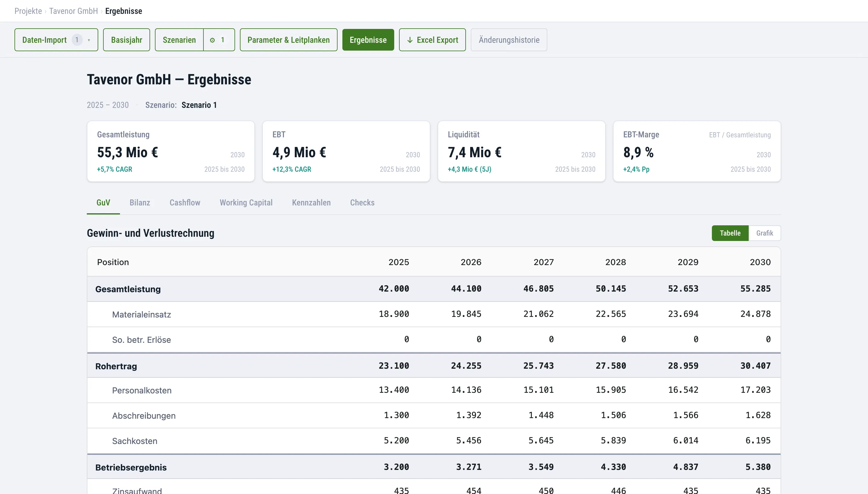Image resolution: width=868 pixels, height=494 pixels.
Task: Click the Daten-Import count badge 1
Action: 77,40
